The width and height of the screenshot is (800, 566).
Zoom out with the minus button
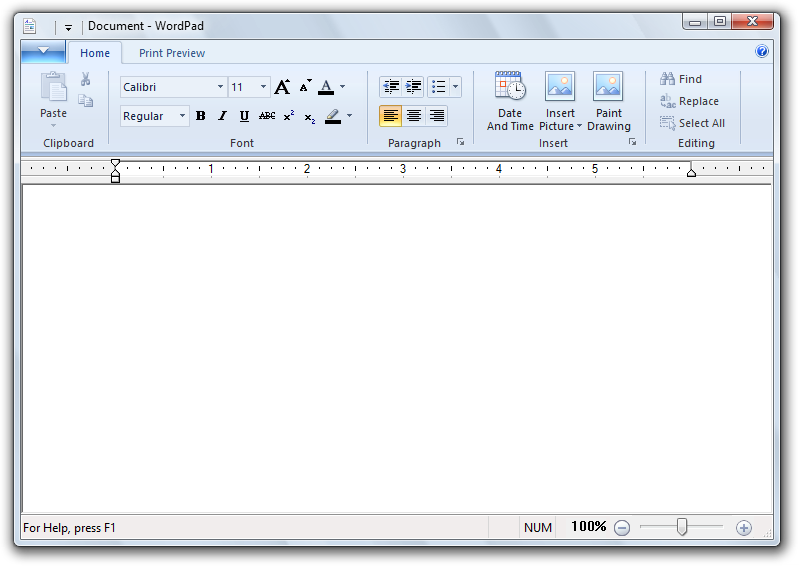pyautogui.click(x=622, y=527)
